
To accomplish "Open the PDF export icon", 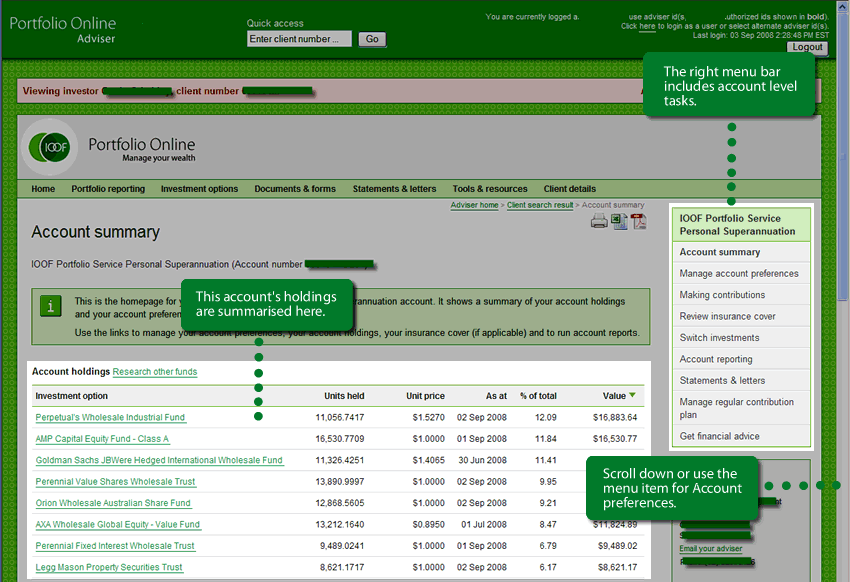I will coord(639,221).
